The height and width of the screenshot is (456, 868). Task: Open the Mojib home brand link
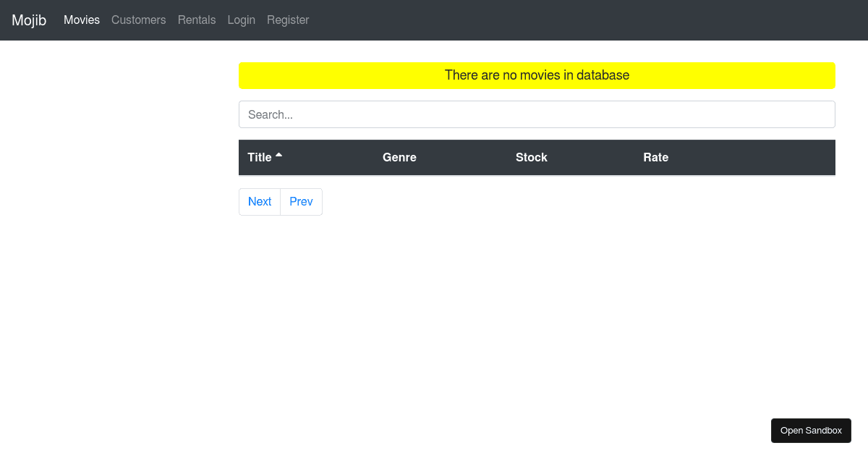[29, 20]
